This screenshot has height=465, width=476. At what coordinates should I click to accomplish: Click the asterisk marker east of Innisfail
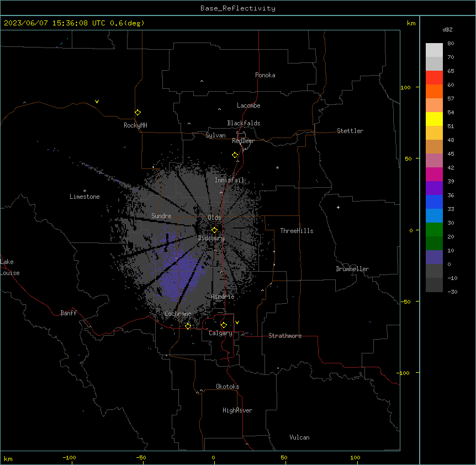pos(277,167)
